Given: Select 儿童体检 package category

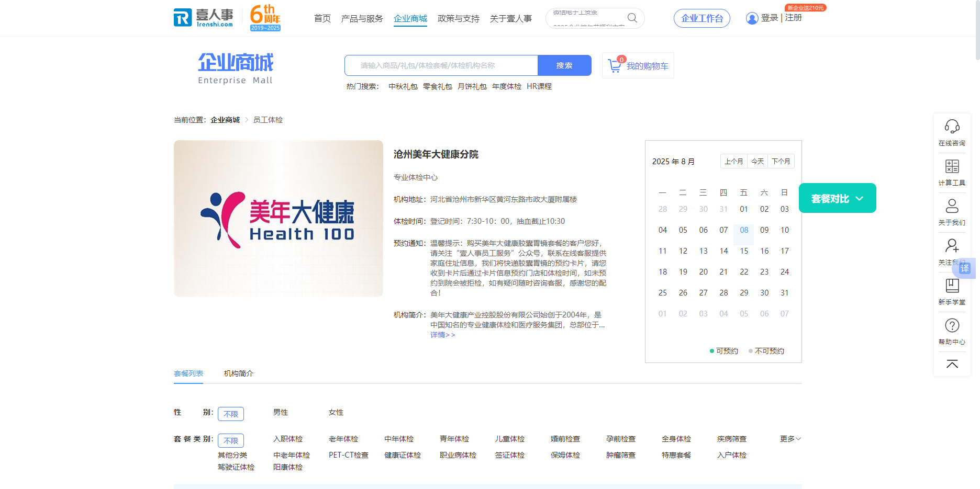Looking at the screenshot, I should coord(510,439).
